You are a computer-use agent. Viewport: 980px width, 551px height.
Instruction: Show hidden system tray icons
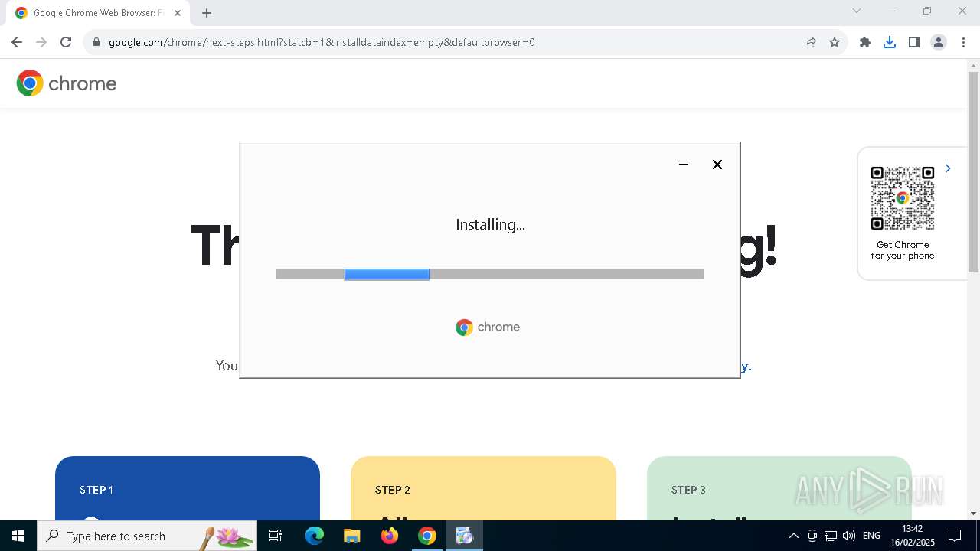[793, 536]
